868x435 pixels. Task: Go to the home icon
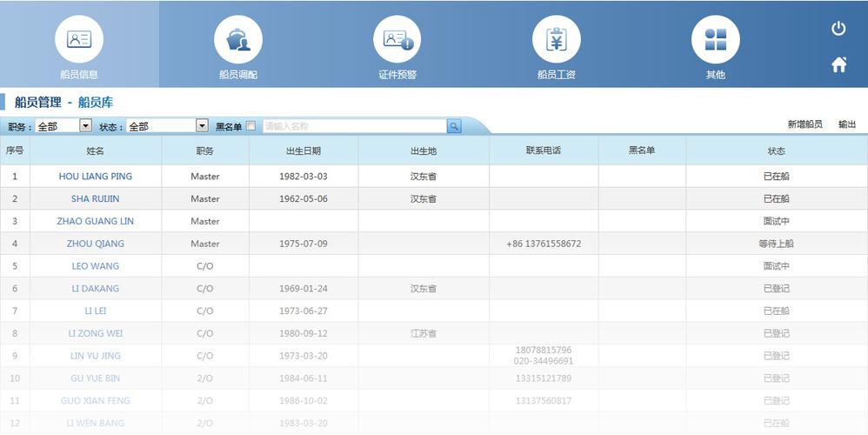[x=839, y=64]
